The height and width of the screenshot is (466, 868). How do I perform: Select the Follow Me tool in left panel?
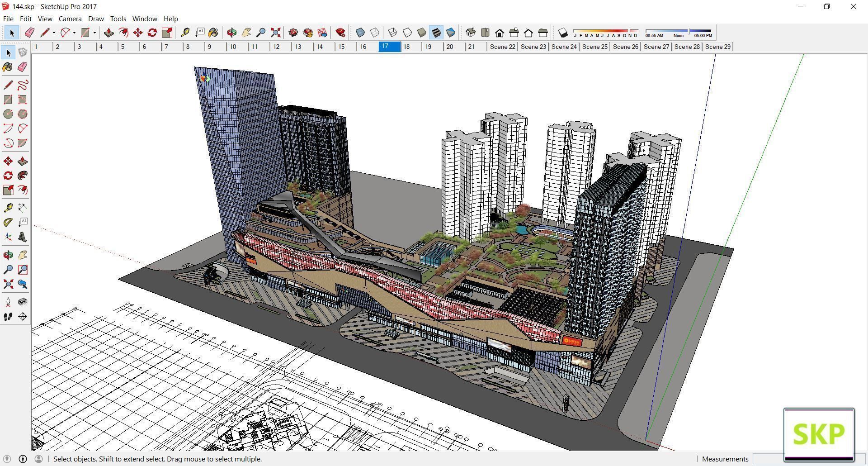coord(23,176)
